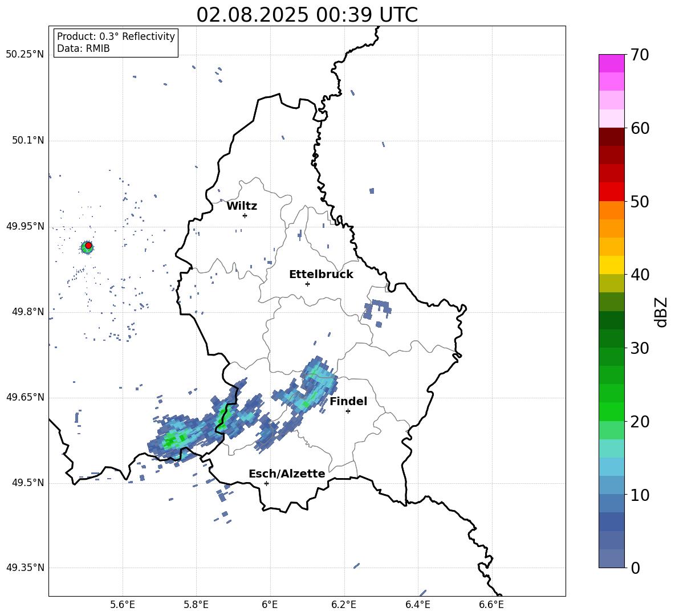Click the 50.25°N latitude label
Screen dimensions: 675x616
[x=25, y=55]
